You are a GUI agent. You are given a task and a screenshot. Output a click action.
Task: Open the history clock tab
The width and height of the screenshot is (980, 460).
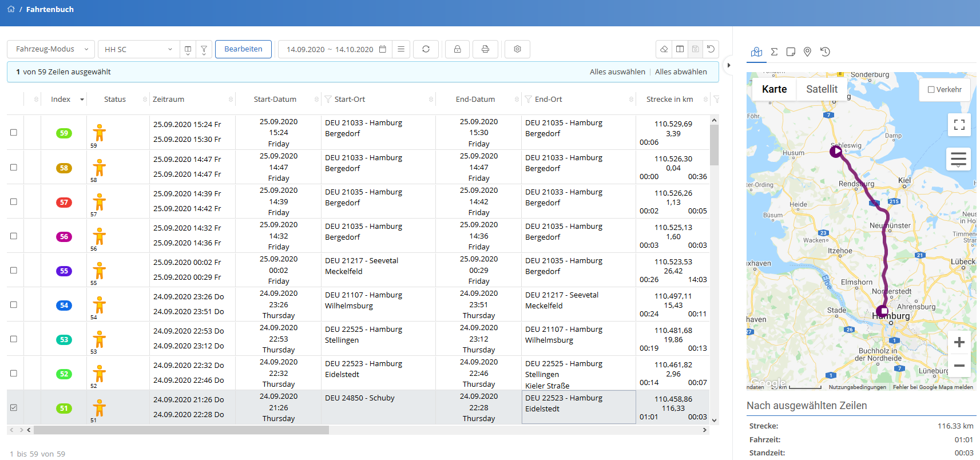tap(825, 52)
